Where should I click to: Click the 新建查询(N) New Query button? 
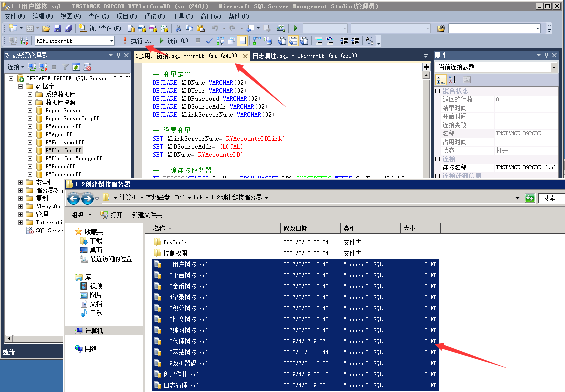coord(100,28)
